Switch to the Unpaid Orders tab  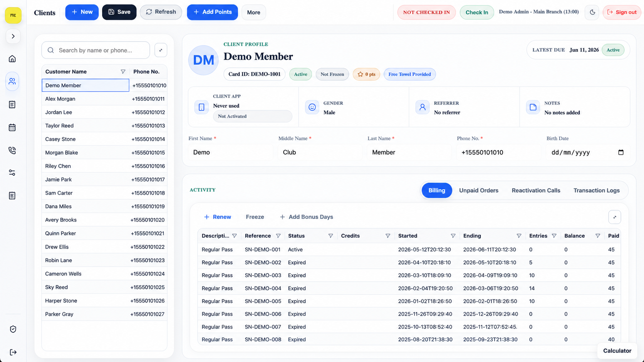(x=479, y=190)
